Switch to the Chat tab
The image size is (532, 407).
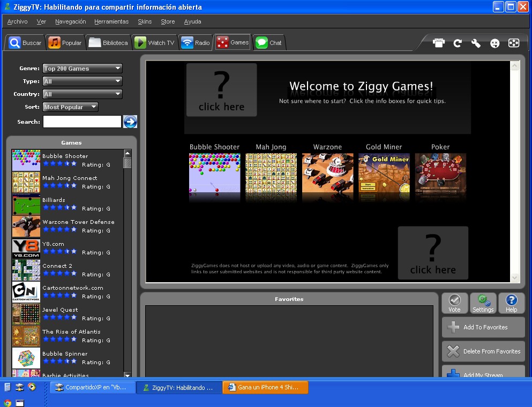coord(269,43)
